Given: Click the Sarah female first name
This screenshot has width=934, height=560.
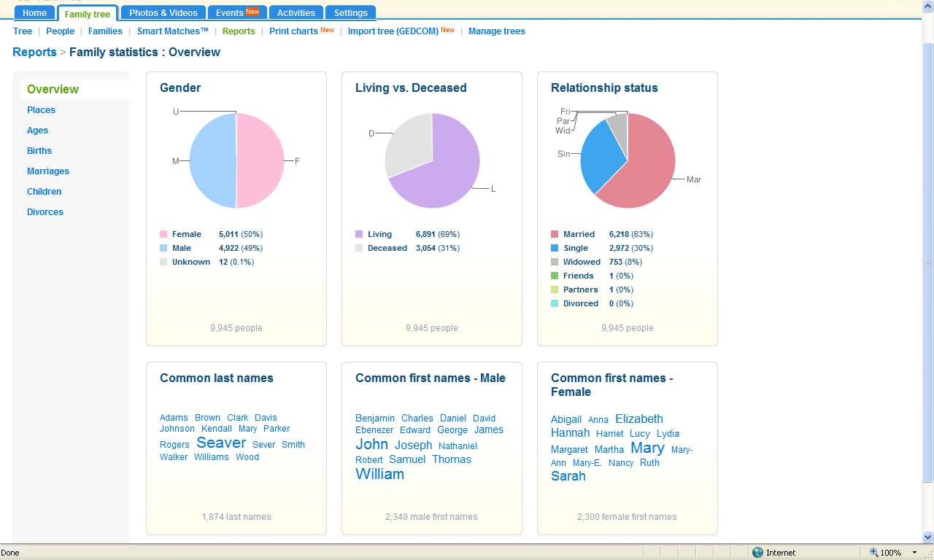Looking at the screenshot, I should (568, 476).
